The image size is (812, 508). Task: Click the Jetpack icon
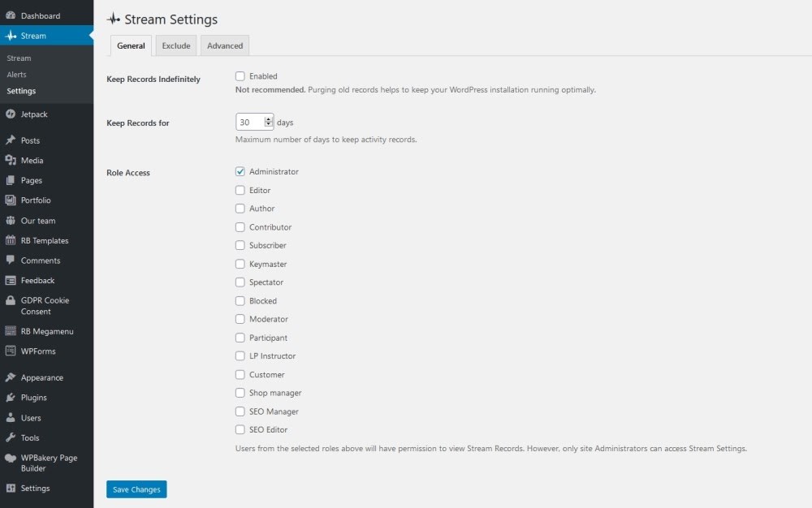tap(11, 114)
